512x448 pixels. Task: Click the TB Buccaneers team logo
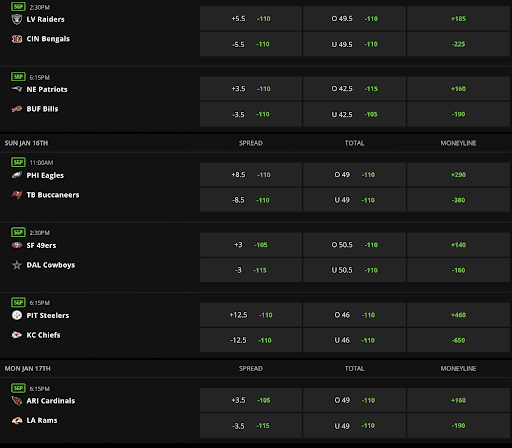click(x=17, y=195)
